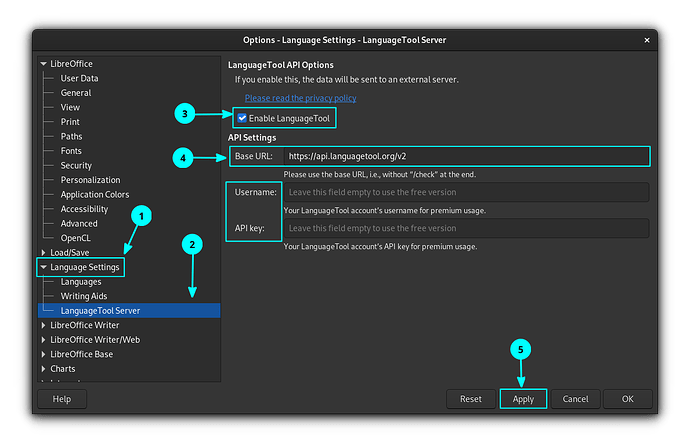This screenshot has width=690, height=448.
Task: Open Help for this dialog
Action: 62,399
